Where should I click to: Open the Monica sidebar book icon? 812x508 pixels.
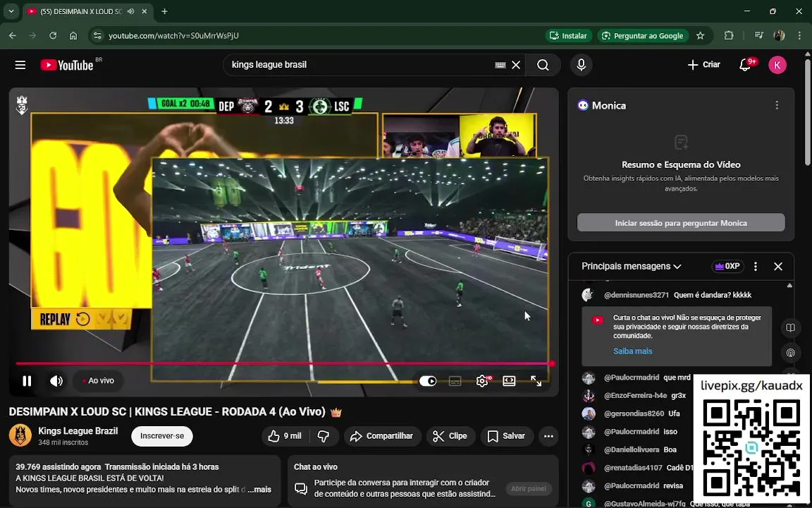click(790, 327)
